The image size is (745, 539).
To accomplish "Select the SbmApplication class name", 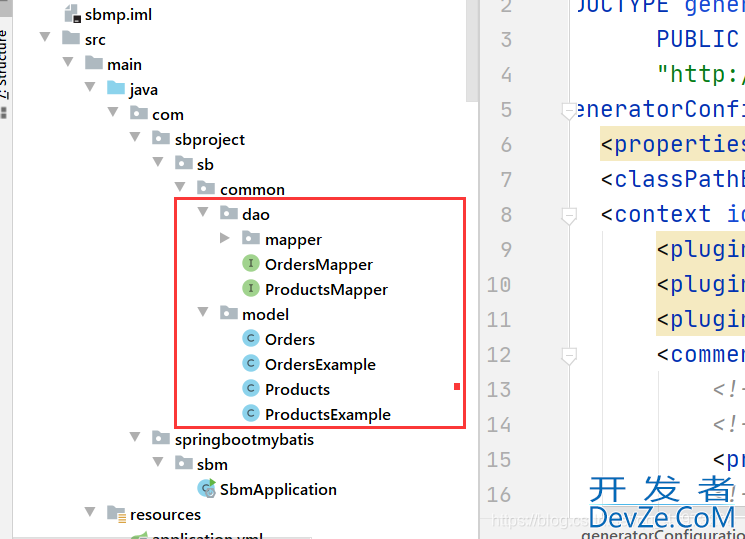I will coord(278,490).
